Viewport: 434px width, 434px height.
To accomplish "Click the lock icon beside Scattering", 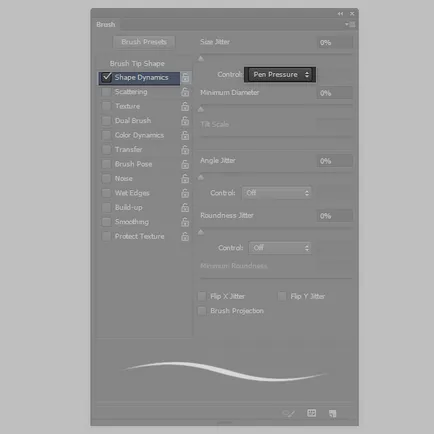I will 185,92.
